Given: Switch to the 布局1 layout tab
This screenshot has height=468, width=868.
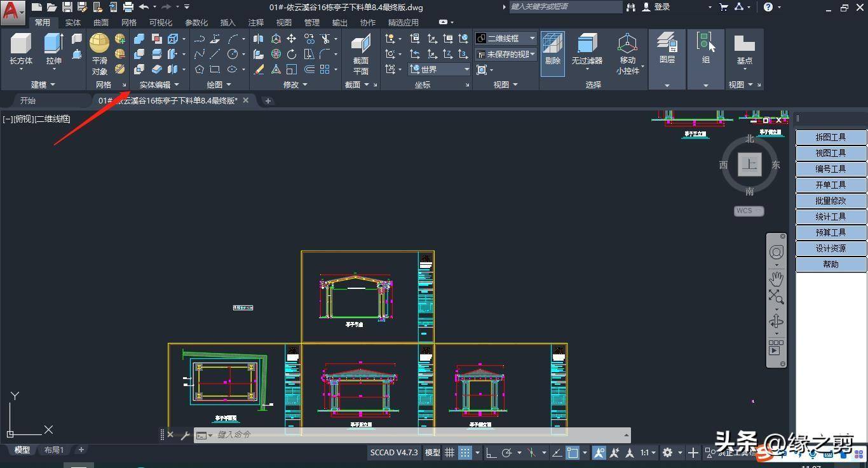Looking at the screenshot, I should 54,450.
